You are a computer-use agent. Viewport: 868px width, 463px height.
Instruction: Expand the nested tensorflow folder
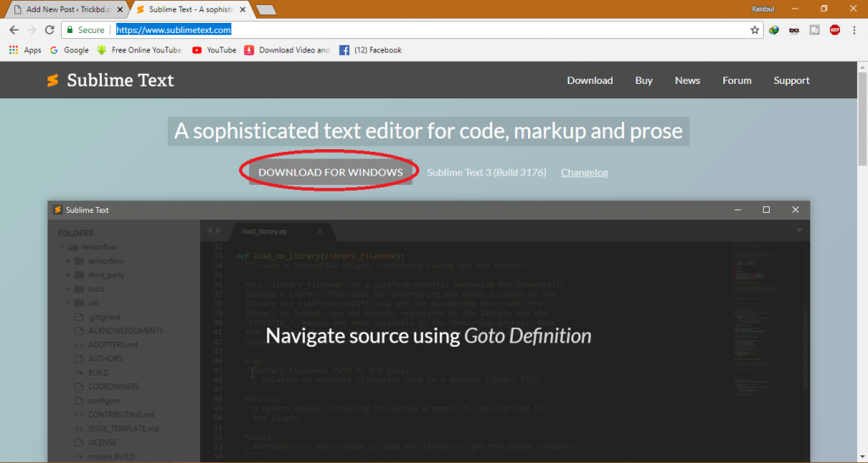(x=69, y=261)
